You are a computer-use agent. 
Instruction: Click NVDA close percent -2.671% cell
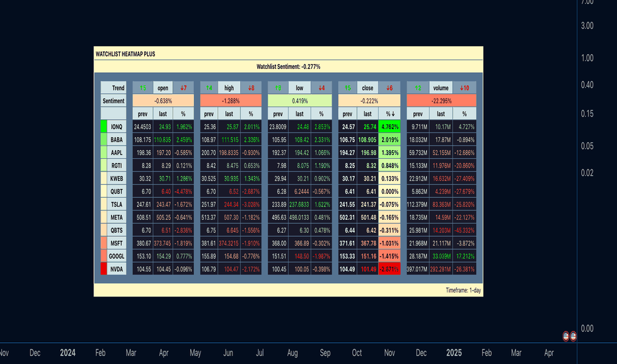[x=389, y=269]
